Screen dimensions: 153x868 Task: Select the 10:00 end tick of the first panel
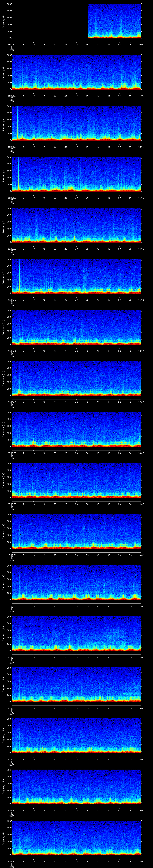pyautogui.click(x=141, y=44)
